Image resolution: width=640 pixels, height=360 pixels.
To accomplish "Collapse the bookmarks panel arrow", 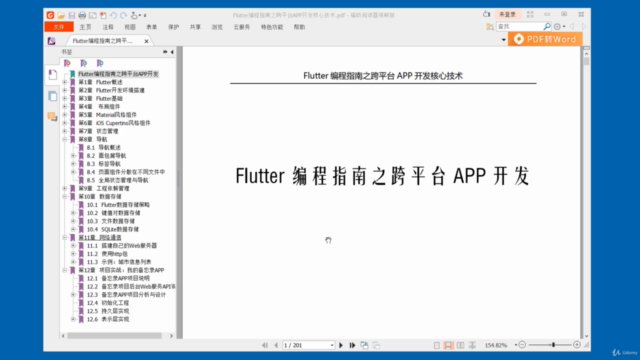I will [x=172, y=52].
